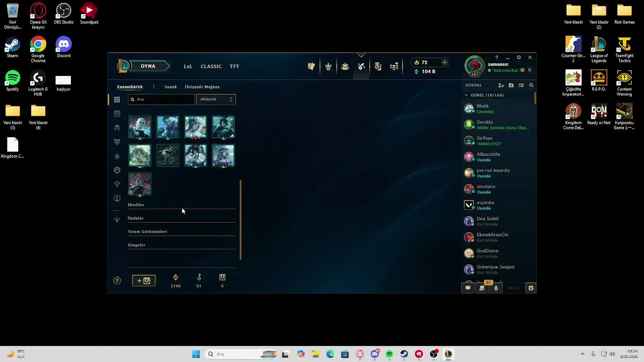Open the Collection cards icon in top bar
The height and width of the screenshot is (362, 644).
[311, 66]
